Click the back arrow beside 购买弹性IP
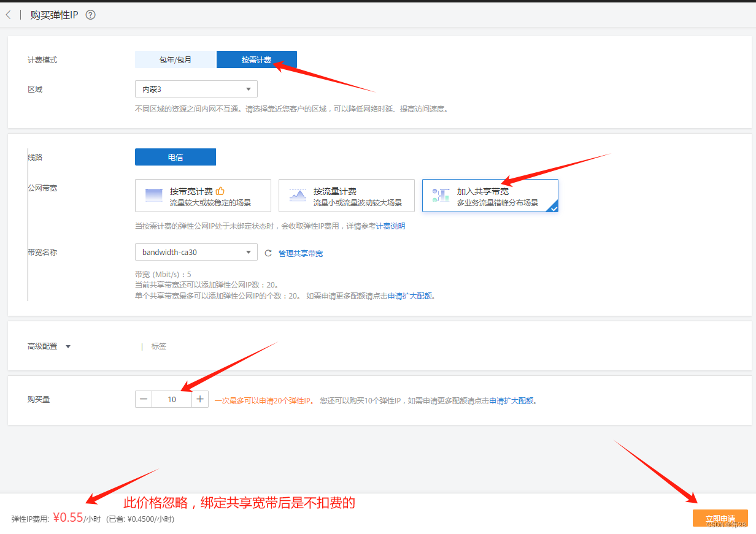Screen dimensions: 756x534 8,14
